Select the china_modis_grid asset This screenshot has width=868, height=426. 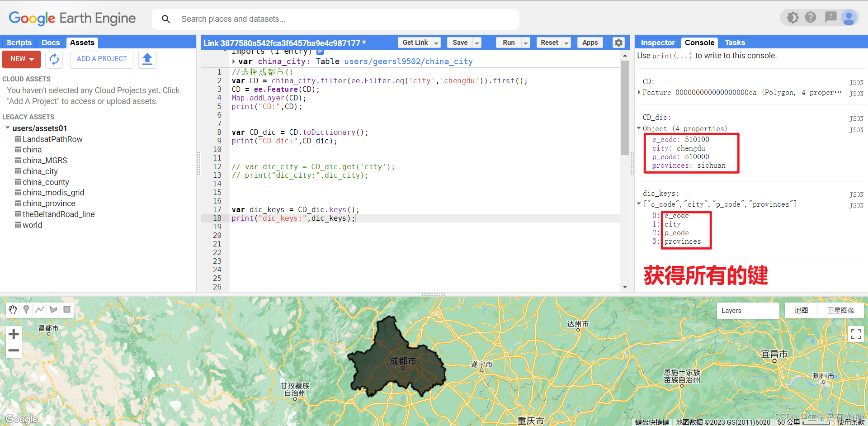53,192
